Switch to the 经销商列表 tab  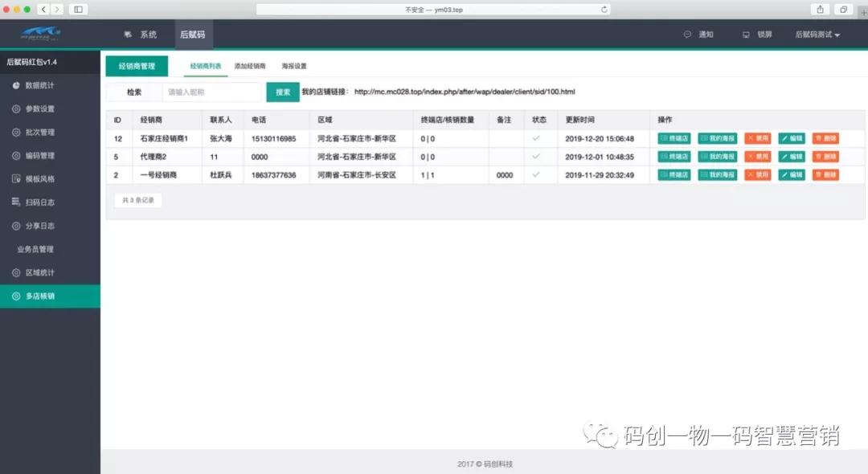(x=206, y=66)
